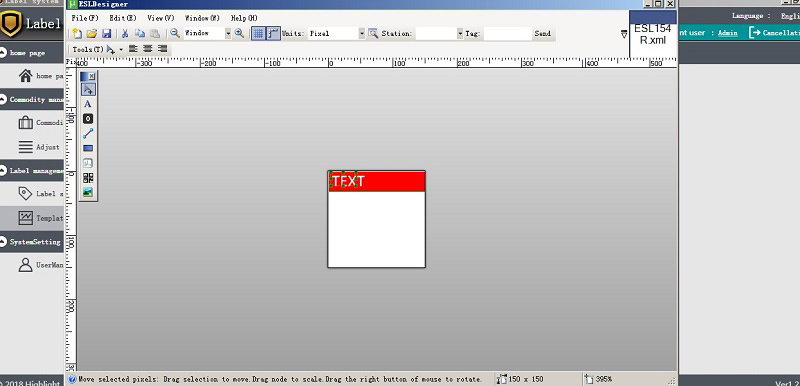Select the black numeric field tool

(x=88, y=119)
